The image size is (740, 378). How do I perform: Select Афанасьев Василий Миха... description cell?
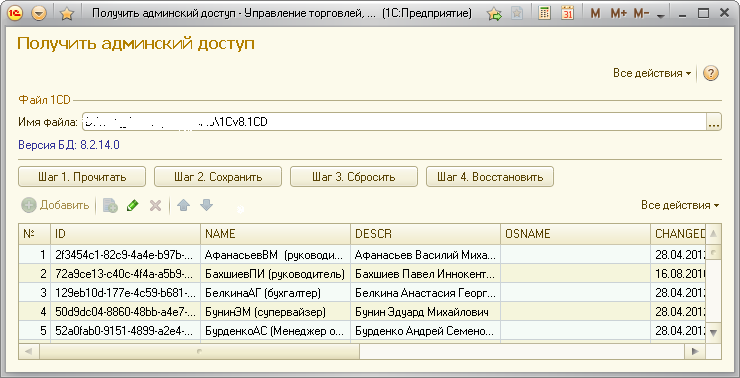coord(426,255)
